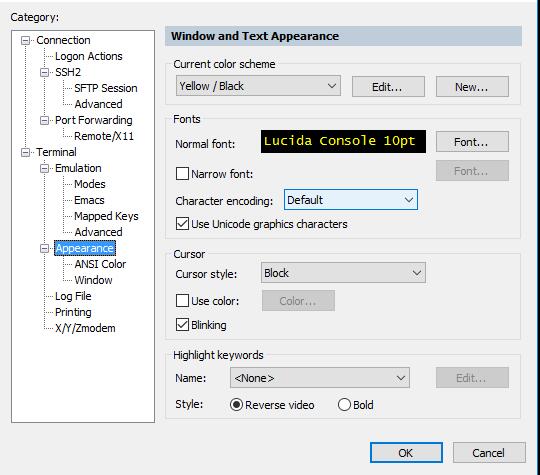Screen dimensions: 540x475
Task: Disable the Blinking cursor checkbox
Action: [x=182, y=325]
